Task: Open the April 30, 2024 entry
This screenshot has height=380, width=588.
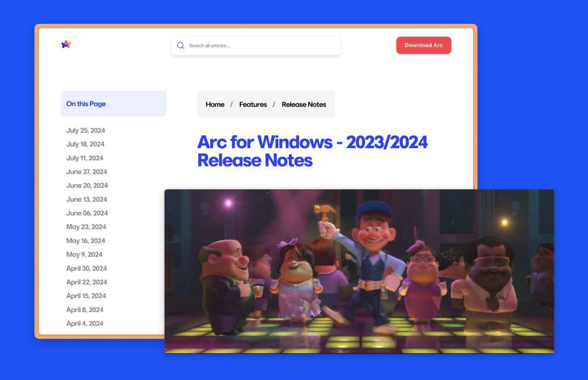Action: [x=86, y=268]
